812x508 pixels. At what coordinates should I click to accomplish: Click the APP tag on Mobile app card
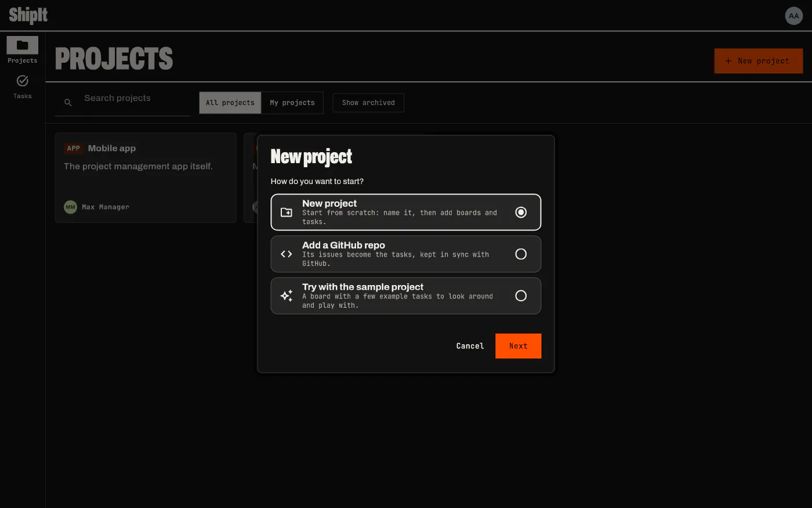(x=74, y=149)
